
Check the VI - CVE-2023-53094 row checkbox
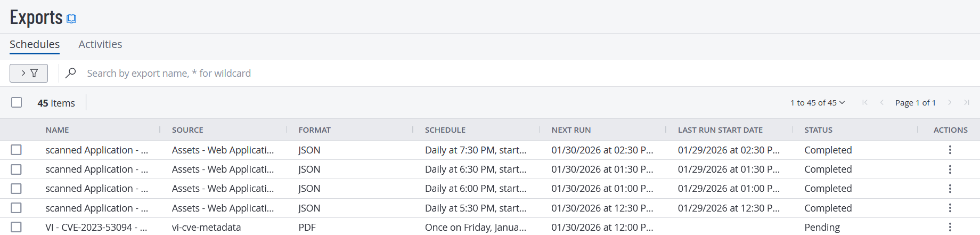(17, 227)
